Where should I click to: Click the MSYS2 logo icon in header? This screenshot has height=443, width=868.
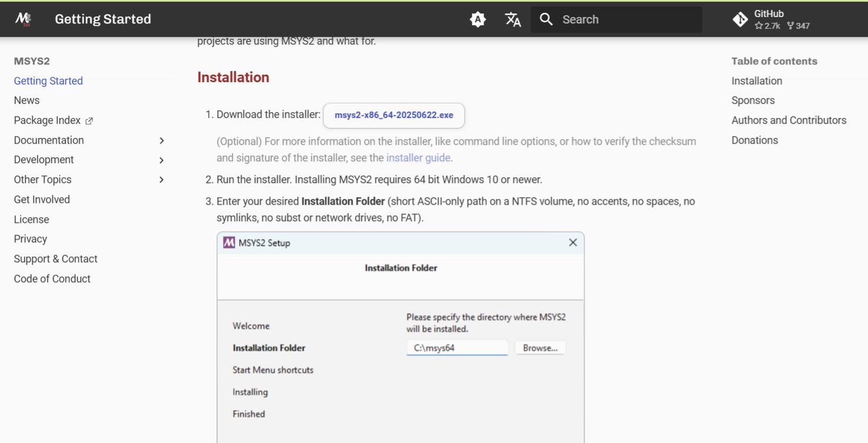click(23, 19)
